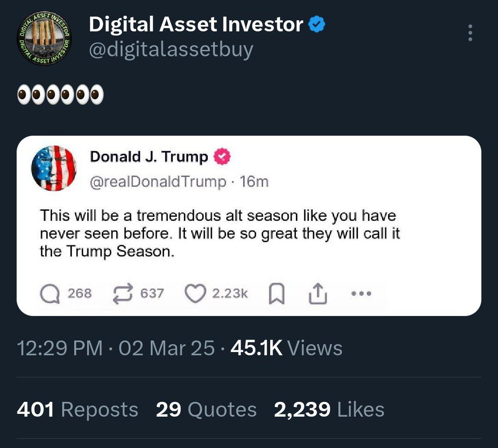Toggle the heart like icon showing 2.23k
This screenshot has width=498, height=448.
click(195, 293)
